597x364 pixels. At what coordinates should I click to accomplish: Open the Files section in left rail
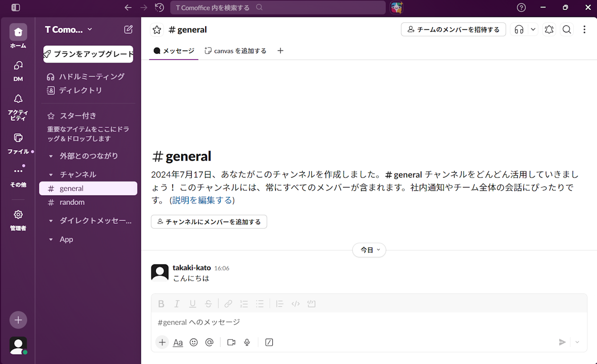point(18,143)
